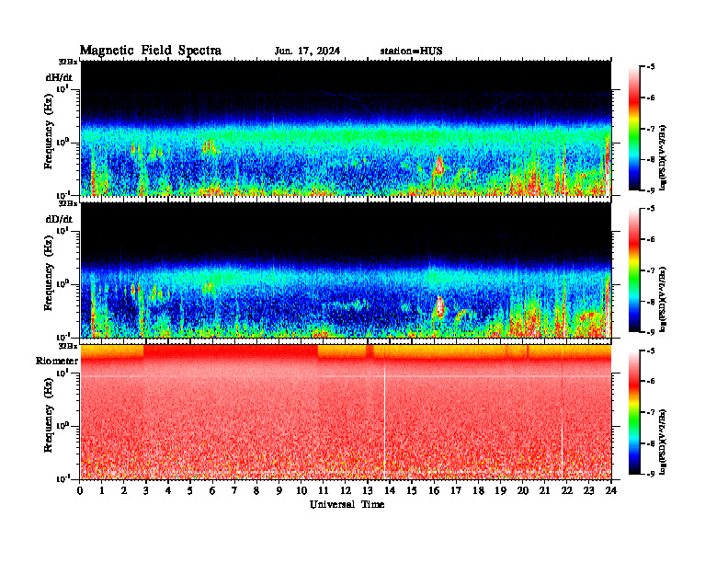Click the date "Jun. 17, 2024"
Screen dimensions: 728x563
point(307,52)
